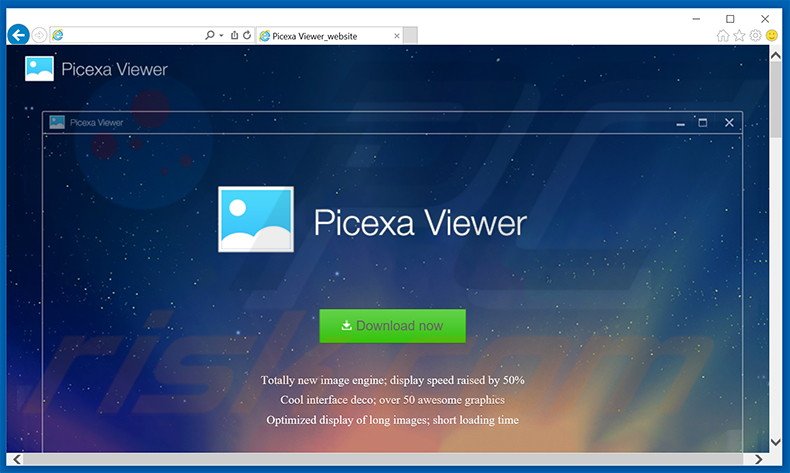Viewport: 790px width, 473px height.
Task: Click text 'Cool interface deco; over 50 awesome graphics'
Action: (x=392, y=400)
